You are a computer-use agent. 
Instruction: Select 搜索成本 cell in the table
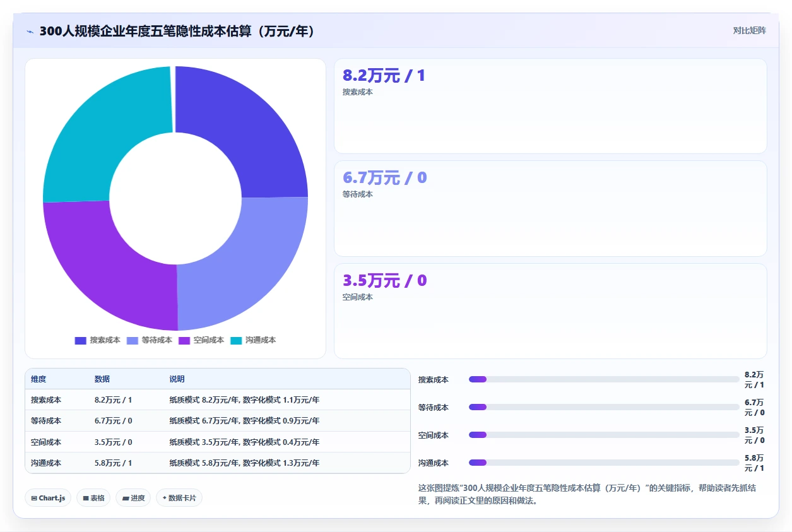click(x=46, y=400)
